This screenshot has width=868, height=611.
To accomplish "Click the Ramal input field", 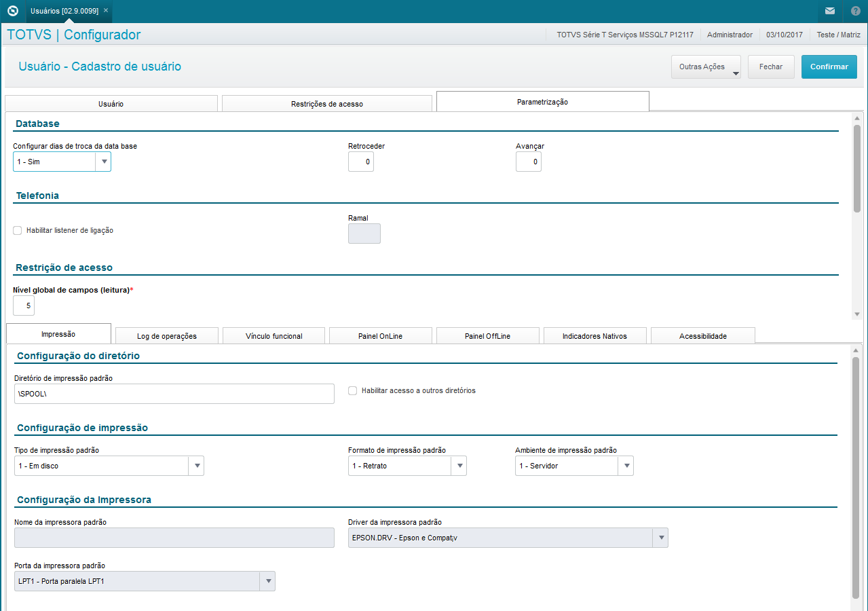I will pyautogui.click(x=364, y=234).
